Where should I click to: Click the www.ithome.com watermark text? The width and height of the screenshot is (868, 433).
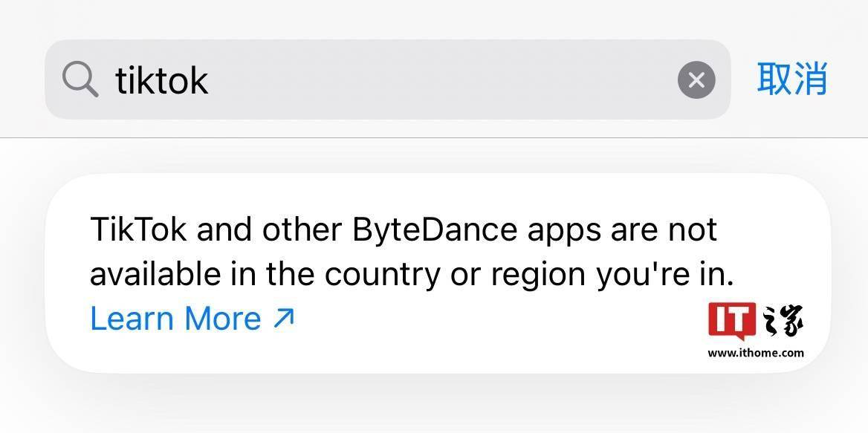[x=756, y=353]
